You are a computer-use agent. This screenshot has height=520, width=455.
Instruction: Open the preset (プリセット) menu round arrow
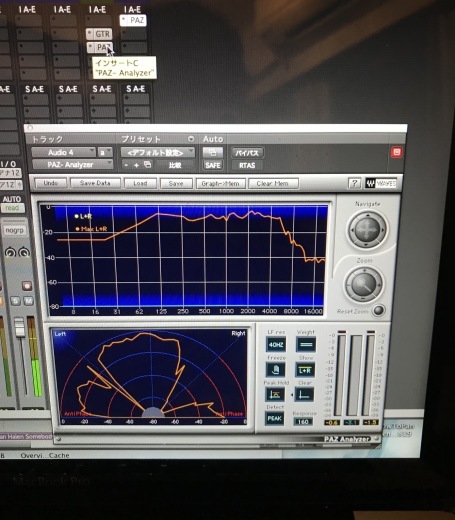point(191,139)
